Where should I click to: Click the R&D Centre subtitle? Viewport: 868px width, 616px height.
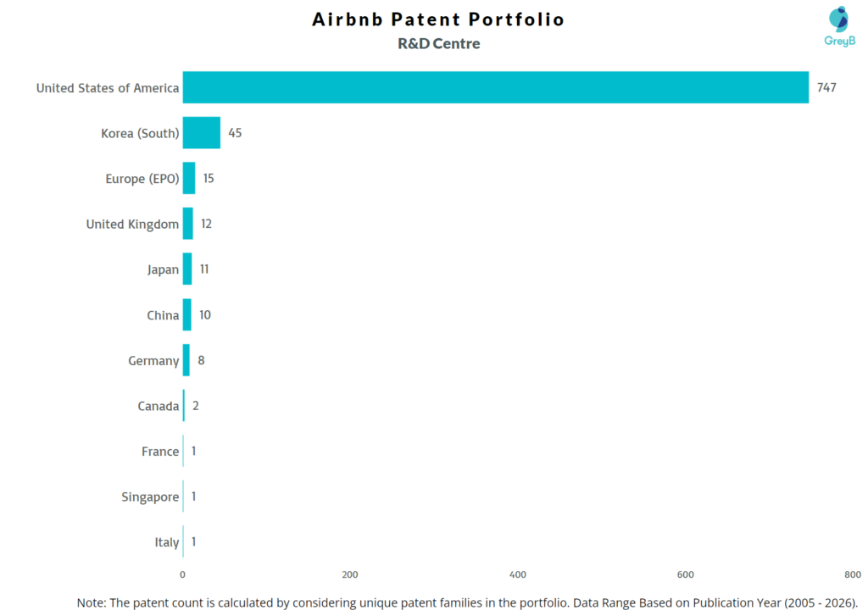[438, 44]
